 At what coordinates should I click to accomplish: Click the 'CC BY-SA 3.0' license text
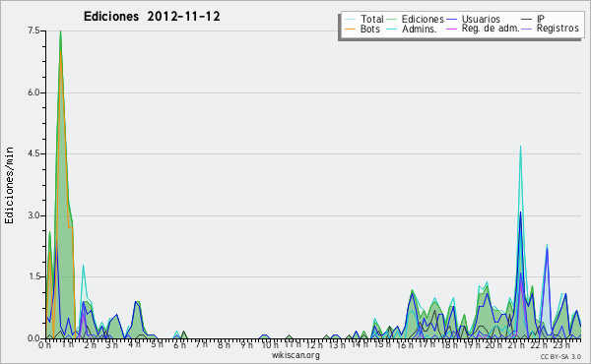(560, 356)
